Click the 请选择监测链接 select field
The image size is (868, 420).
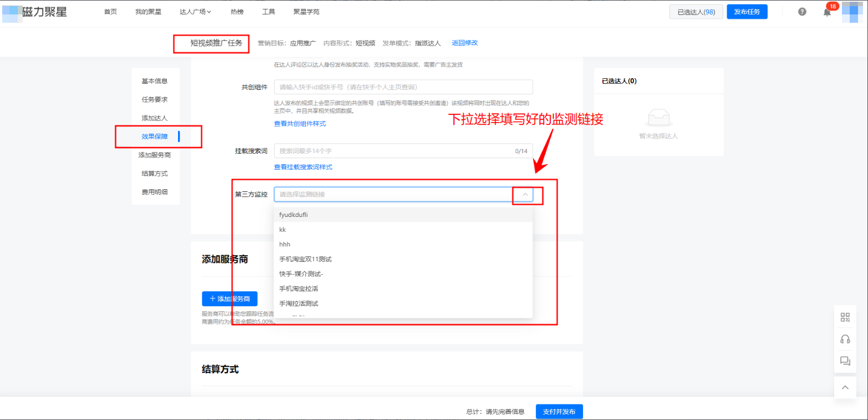403,194
